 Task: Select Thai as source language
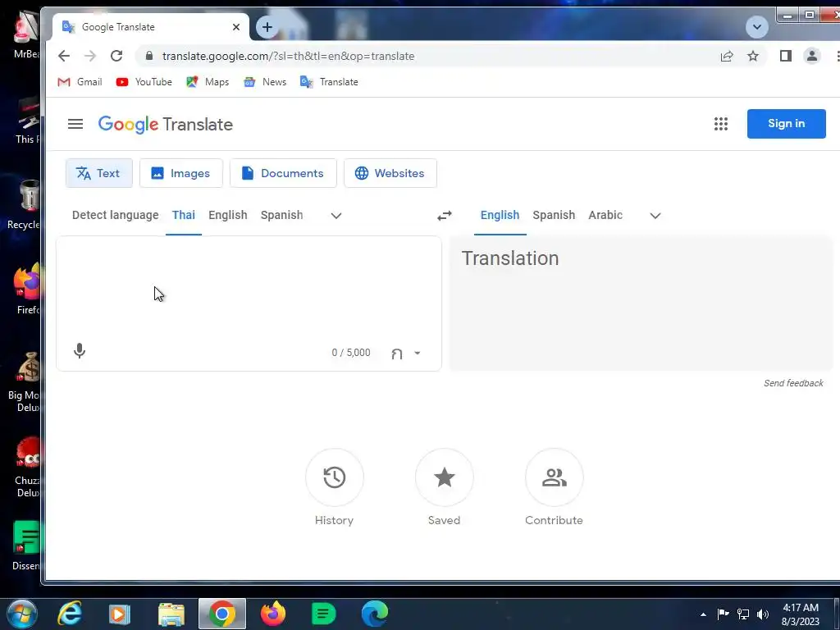point(183,215)
